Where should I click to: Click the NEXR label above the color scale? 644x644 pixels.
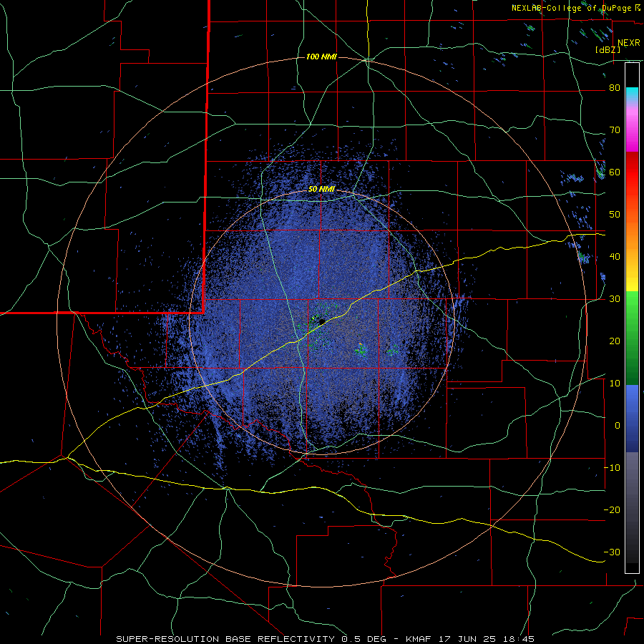click(x=628, y=43)
